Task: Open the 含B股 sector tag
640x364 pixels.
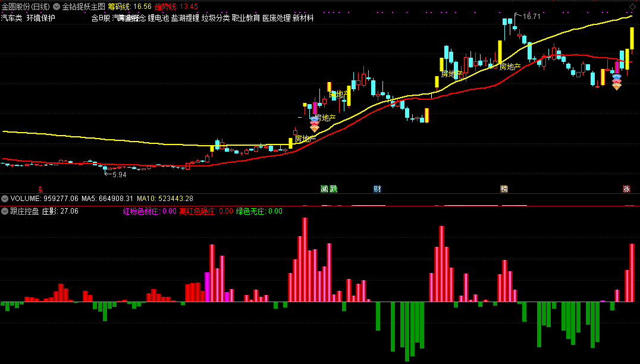Action: click(101, 18)
